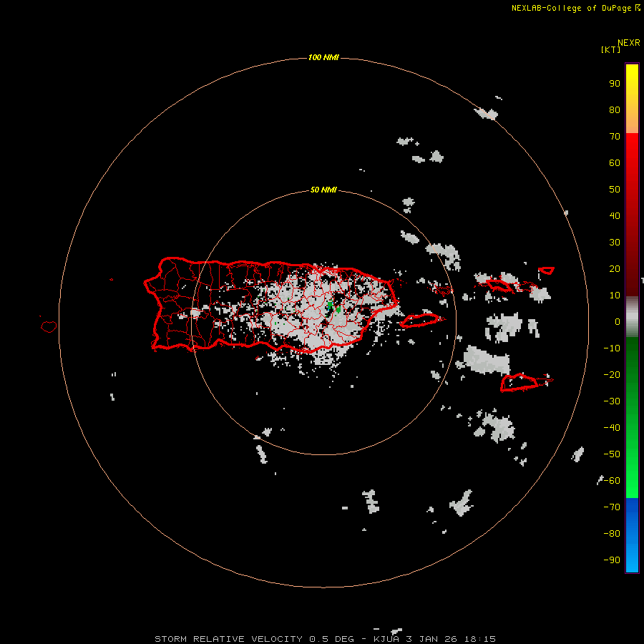Click the gray zero-velocity segment of the color bar
The image size is (644, 644).
tap(632, 317)
